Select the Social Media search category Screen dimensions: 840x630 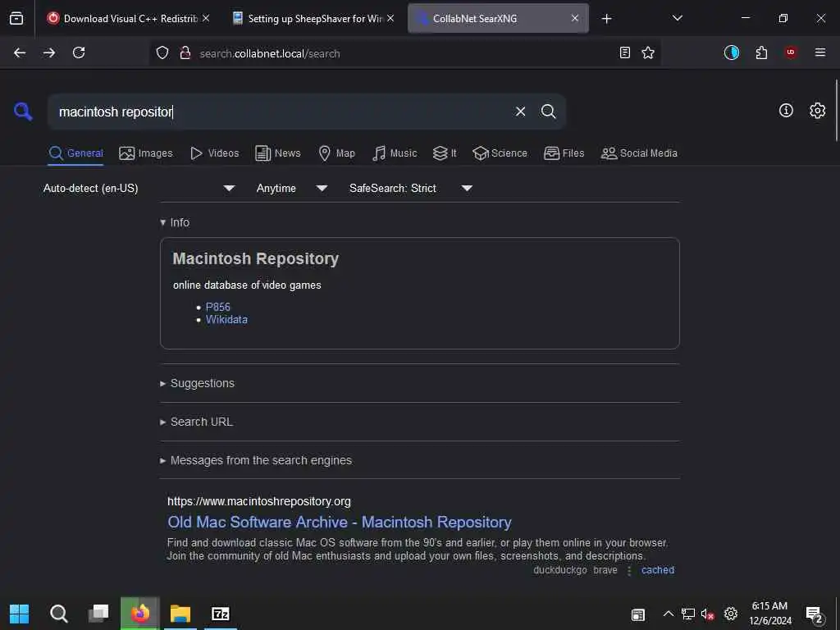[639, 153]
